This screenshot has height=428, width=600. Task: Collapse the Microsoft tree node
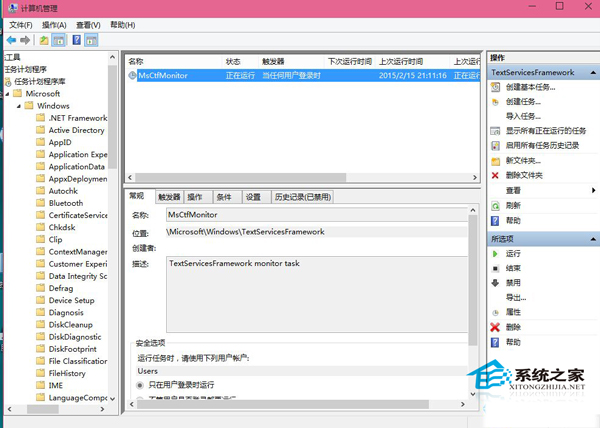point(7,94)
